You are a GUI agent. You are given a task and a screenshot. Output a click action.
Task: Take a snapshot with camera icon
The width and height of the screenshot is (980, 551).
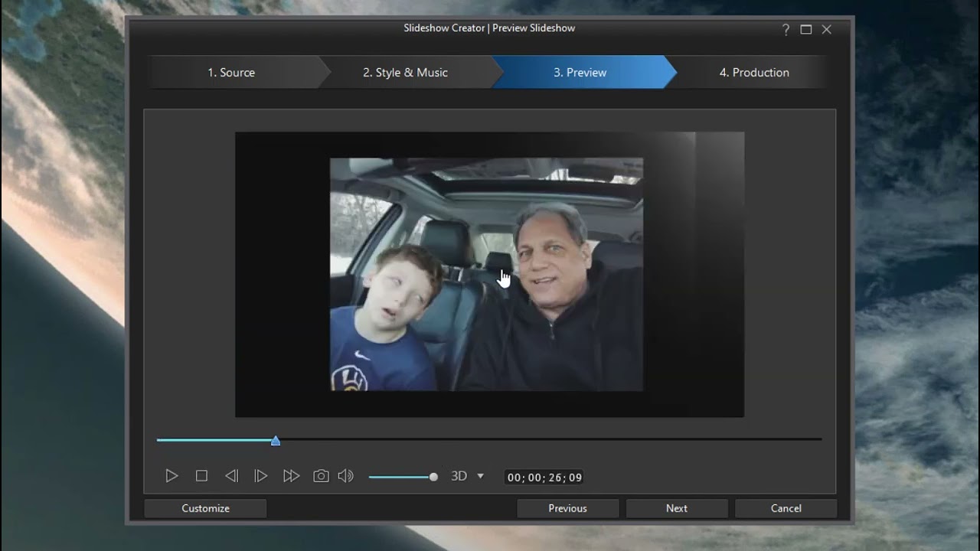(321, 476)
